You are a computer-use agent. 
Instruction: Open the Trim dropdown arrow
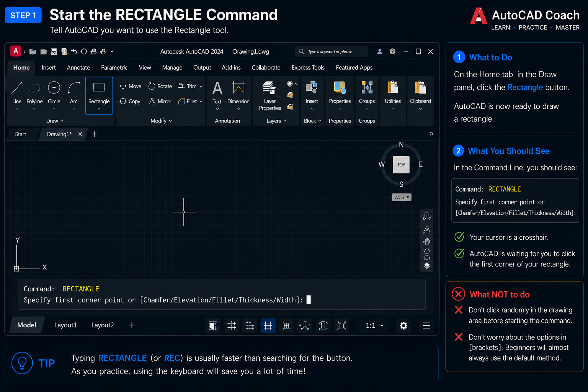click(201, 86)
